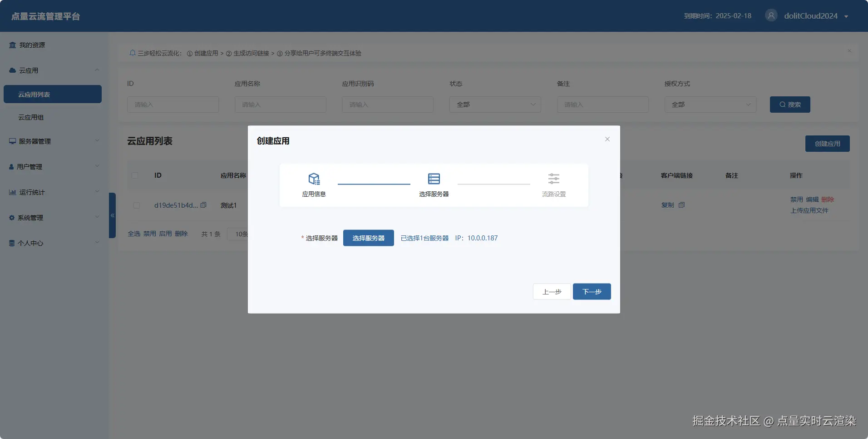This screenshot has width=868, height=439.
Task: Click 全选 below the table
Action: (134, 234)
